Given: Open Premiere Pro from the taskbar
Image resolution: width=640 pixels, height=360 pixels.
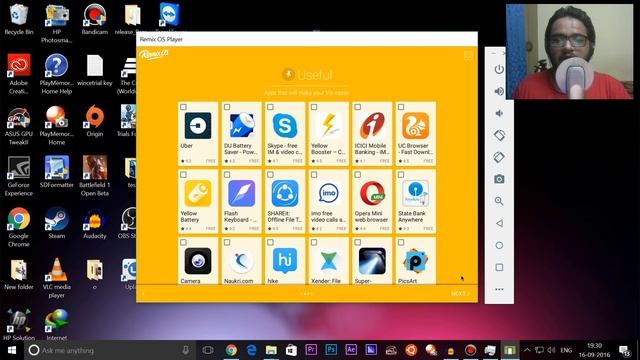Looking at the screenshot, I should pos(311,350).
